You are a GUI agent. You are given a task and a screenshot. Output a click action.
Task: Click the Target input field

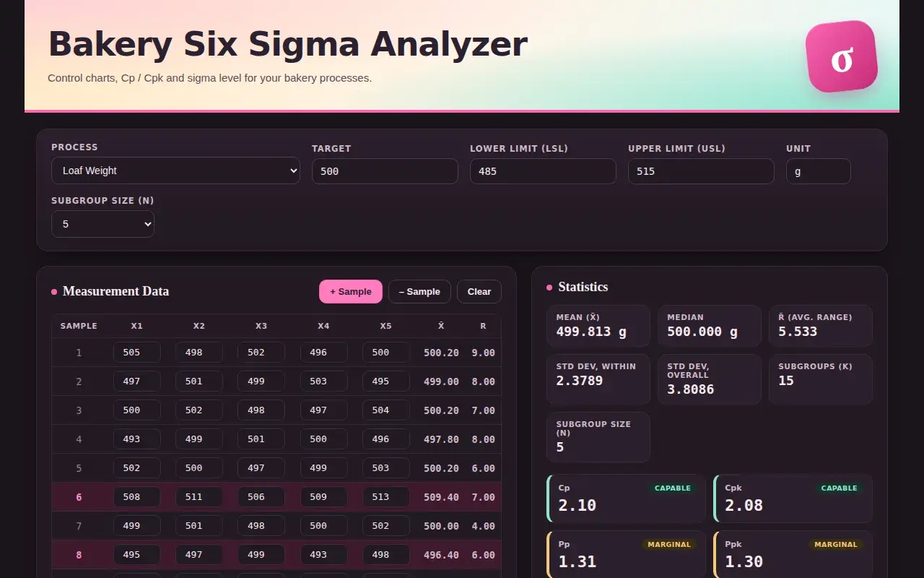click(385, 171)
